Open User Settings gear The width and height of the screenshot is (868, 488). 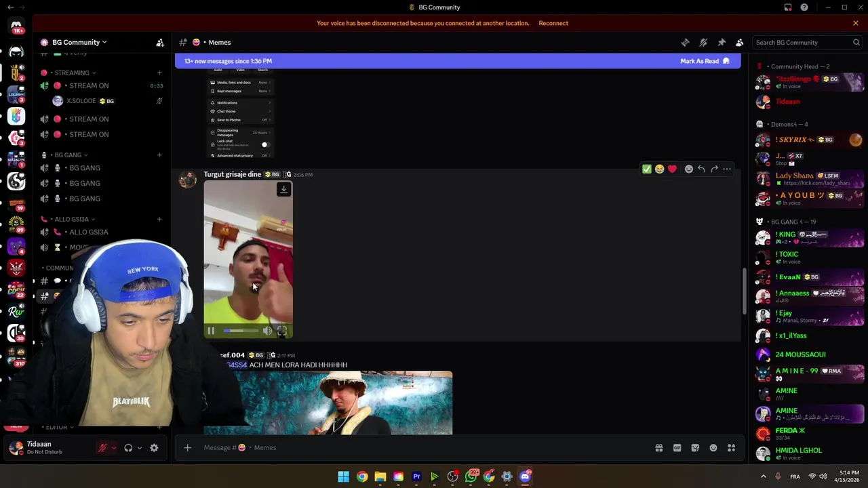click(x=154, y=448)
